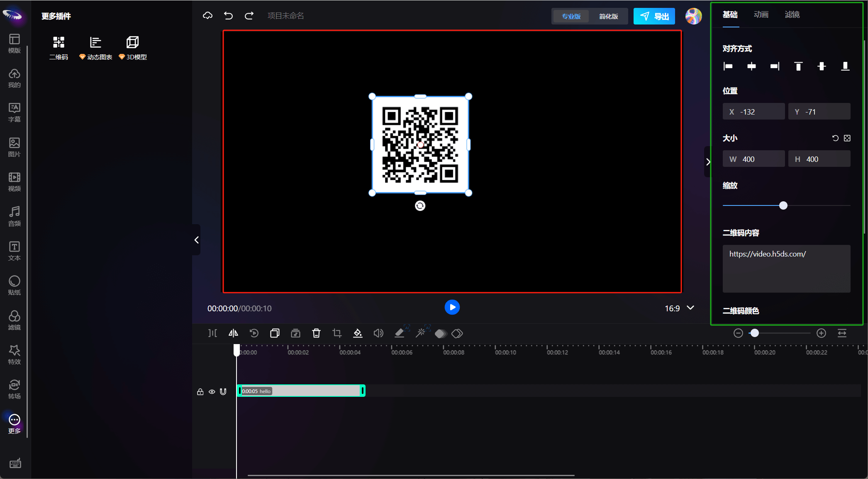
Task: Click the 导出 export button
Action: point(654,16)
